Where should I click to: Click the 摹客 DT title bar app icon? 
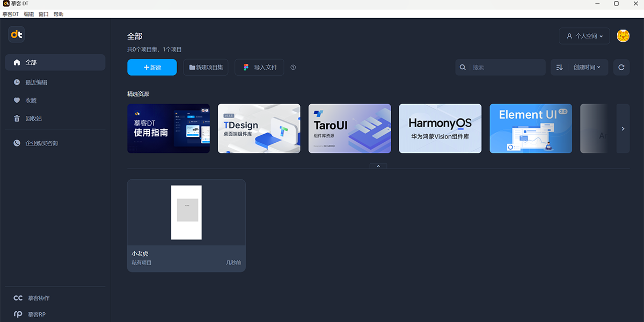pos(6,4)
